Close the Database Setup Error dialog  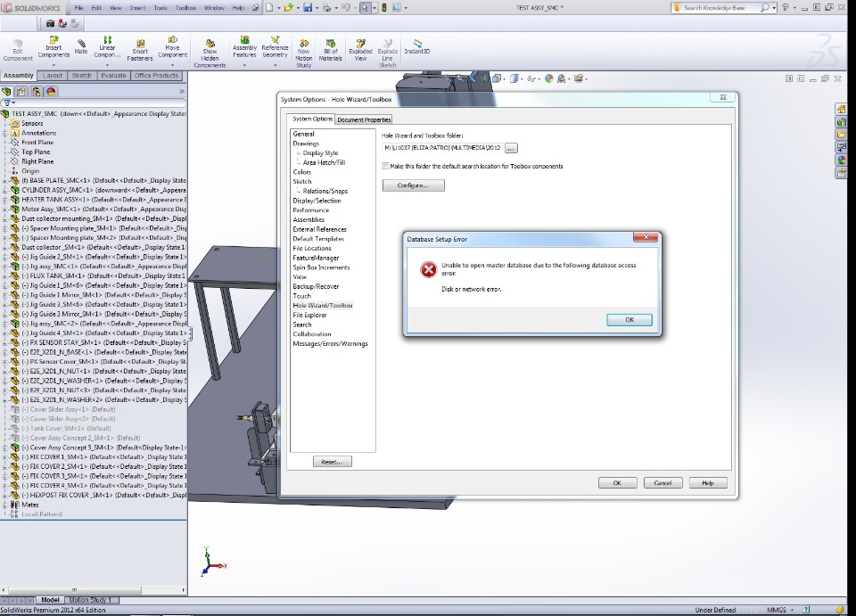pos(646,237)
